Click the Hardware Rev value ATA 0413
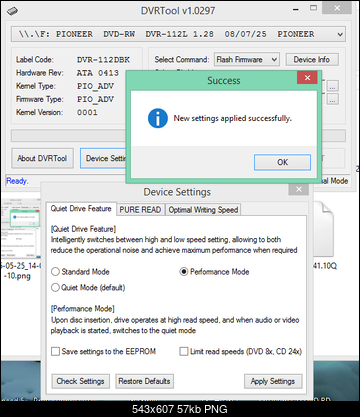Viewport: 360px width, 417px height. pos(98,73)
